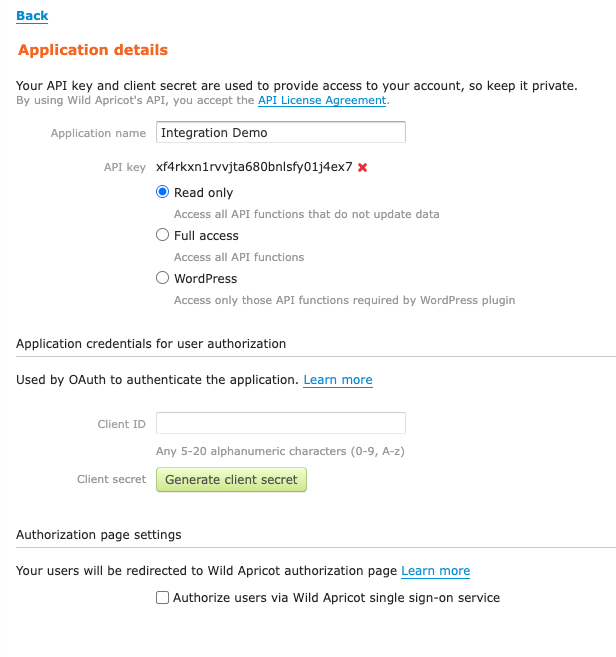
Task: Click the Client secret label
Action: pos(111,480)
